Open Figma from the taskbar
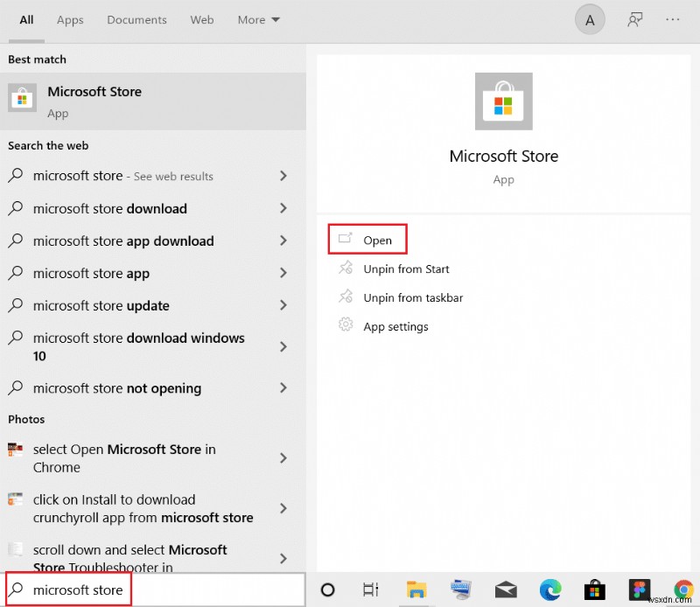Viewport: 700px width, 607px height. pyautogui.click(x=639, y=590)
